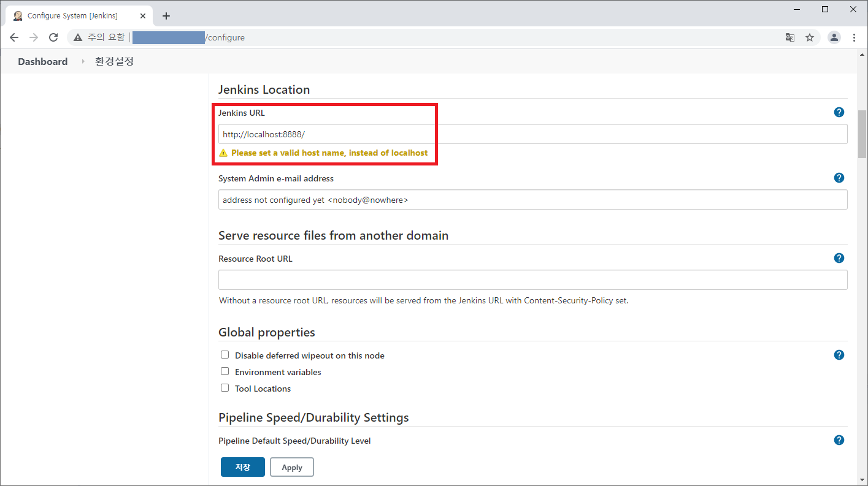This screenshot has height=486, width=868.
Task: Open help for System Admin e-mail address
Action: point(839,178)
